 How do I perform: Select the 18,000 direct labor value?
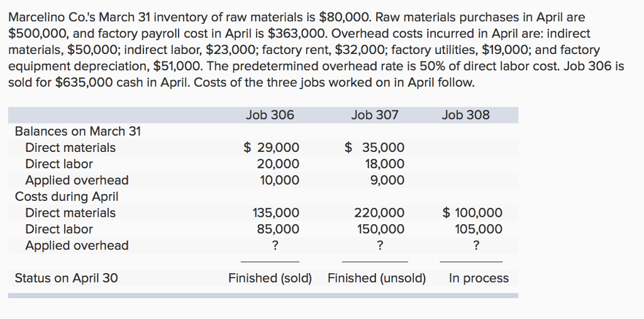(384, 164)
